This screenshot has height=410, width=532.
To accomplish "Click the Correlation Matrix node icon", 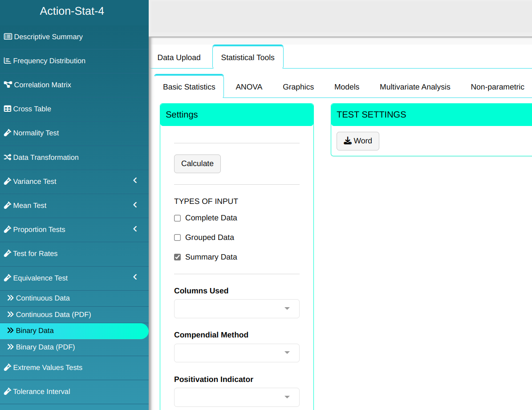I will pos(8,85).
